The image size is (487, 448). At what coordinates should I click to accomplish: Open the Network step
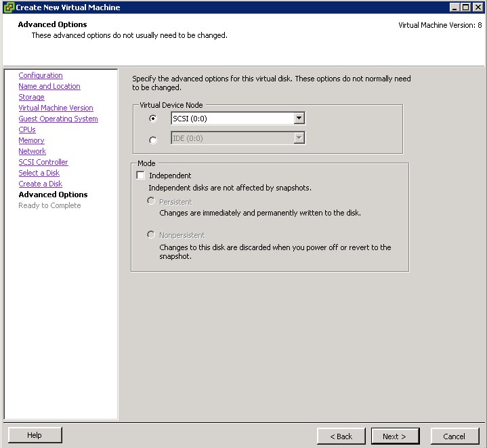pos(32,151)
